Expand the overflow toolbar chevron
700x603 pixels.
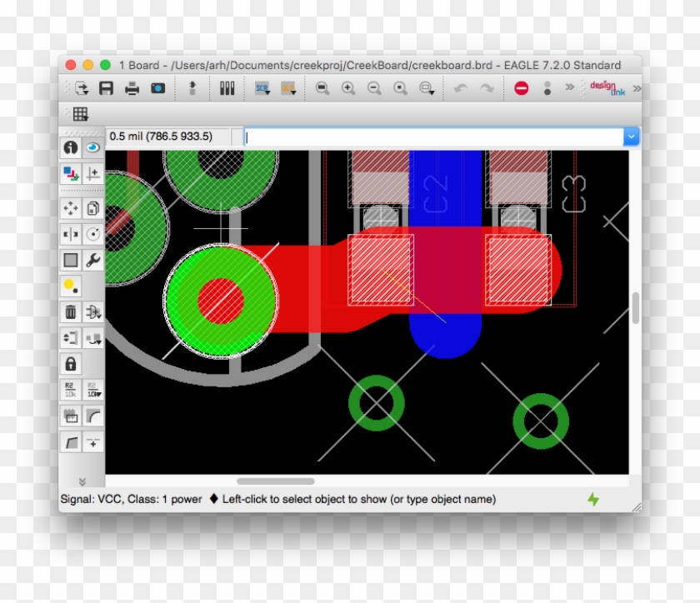point(572,87)
